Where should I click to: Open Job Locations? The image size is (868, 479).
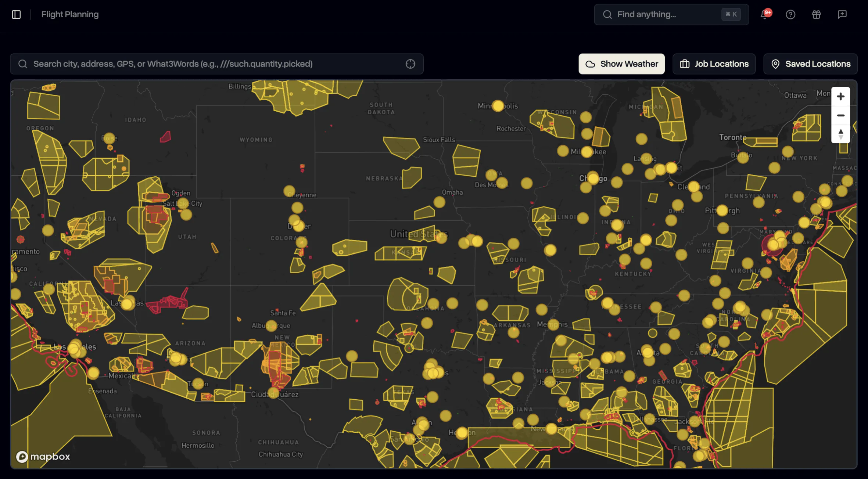tap(714, 64)
